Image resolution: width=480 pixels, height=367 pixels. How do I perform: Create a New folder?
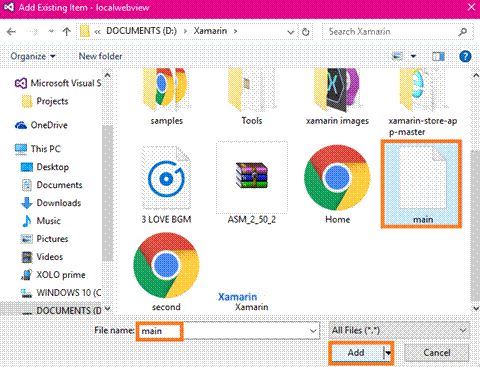(x=100, y=56)
